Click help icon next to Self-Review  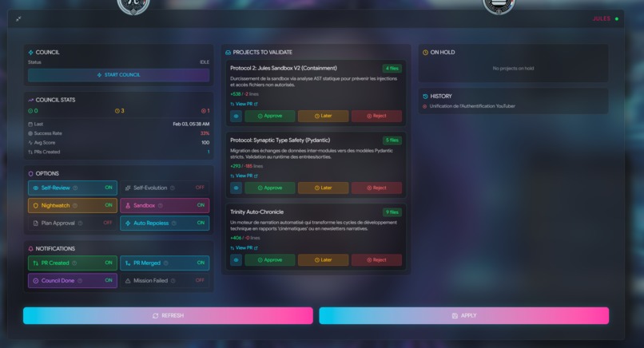[x=75, y=188]
